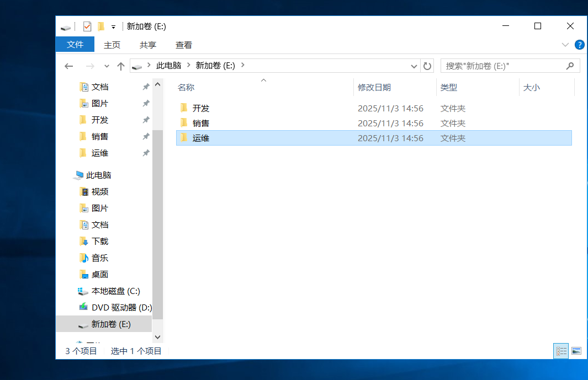Open 本地磁盘 (C:) in navigation pane
Screen dimensions: 588x380
(x=115, y=291)
